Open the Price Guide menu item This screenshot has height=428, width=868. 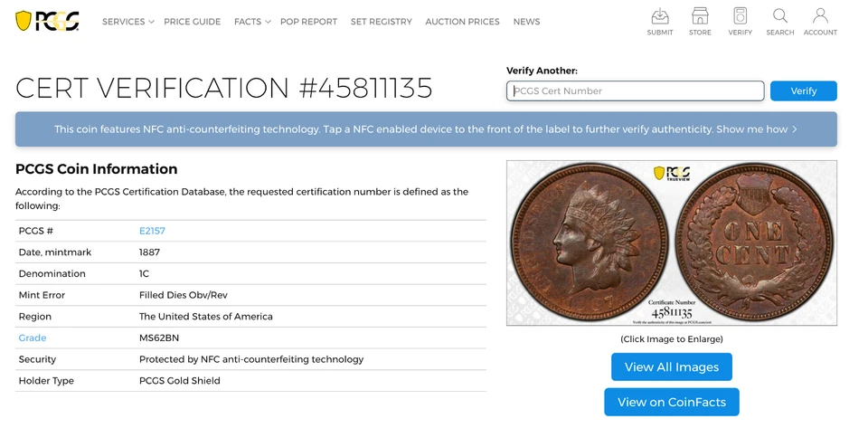(192, 22)
